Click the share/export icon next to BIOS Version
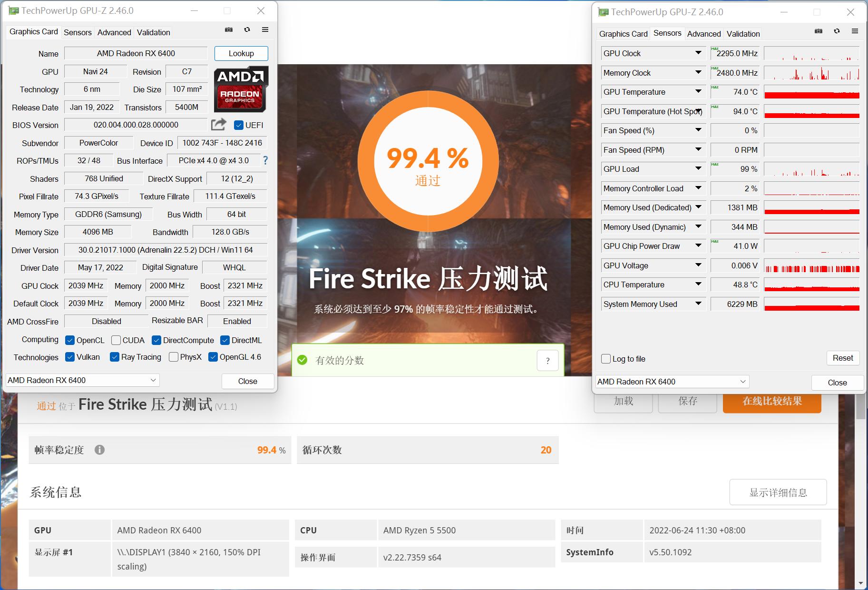 point(218,124)
